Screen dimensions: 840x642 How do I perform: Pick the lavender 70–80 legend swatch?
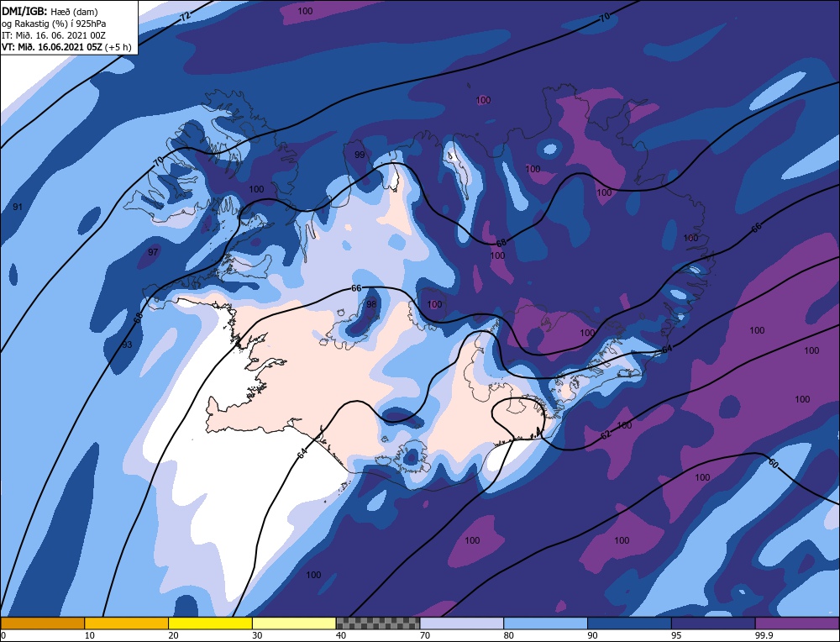[x=462, y=623]
